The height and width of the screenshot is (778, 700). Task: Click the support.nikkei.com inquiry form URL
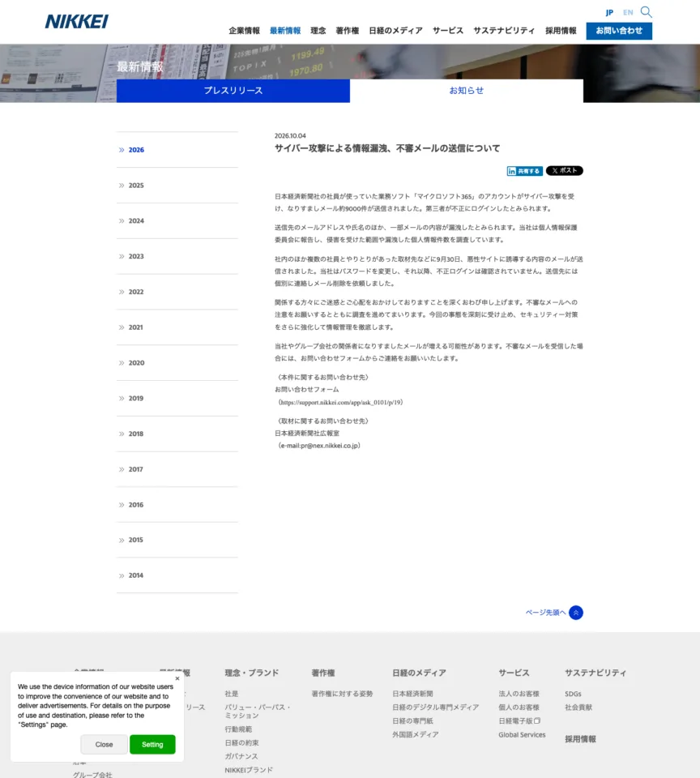(341, 403)
